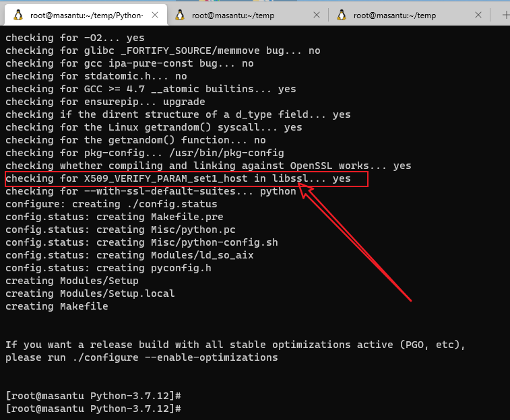
Task: Click the 'creating Makefile' line
Action: pyautogui.click(x=57, y=306)
